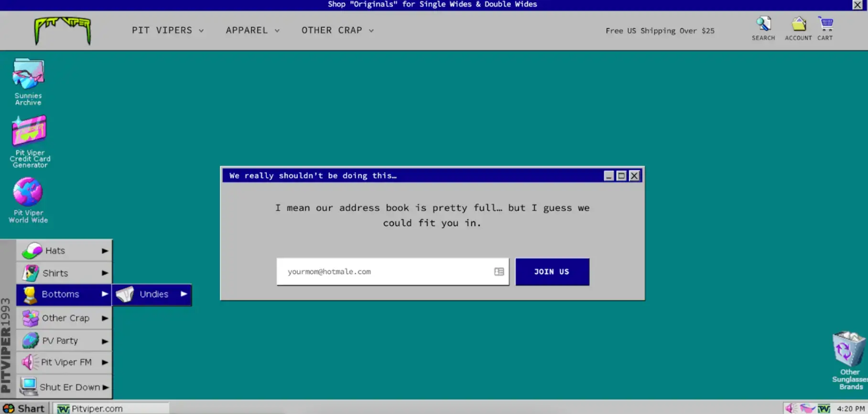Image resolution: width=868 pixels, height=414 pixels.
Task: Open the Other Crap navigation dropdown
Action: (x=337, y=30)
